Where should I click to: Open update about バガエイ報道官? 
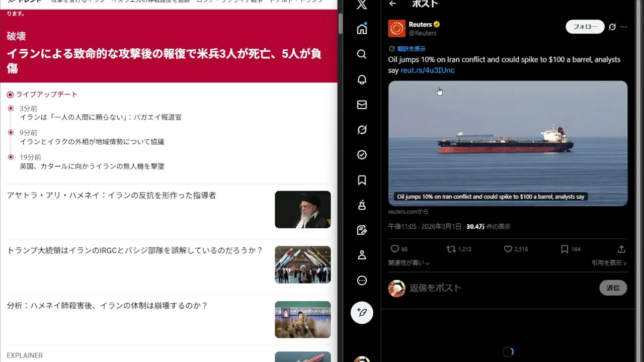coord(101,117)
